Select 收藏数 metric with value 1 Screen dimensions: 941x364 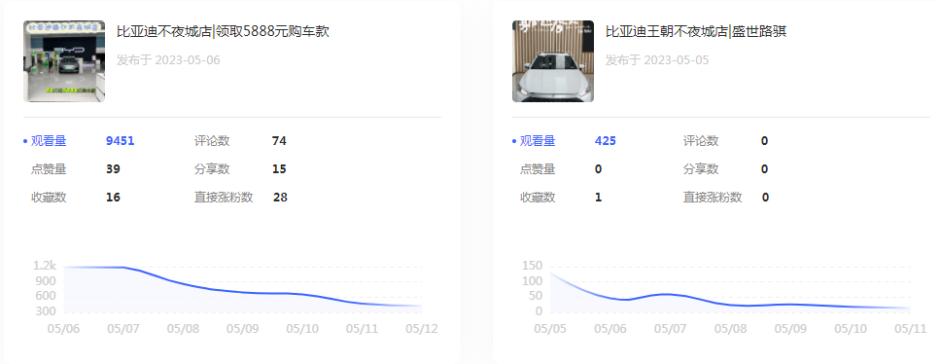pos(537,197)
